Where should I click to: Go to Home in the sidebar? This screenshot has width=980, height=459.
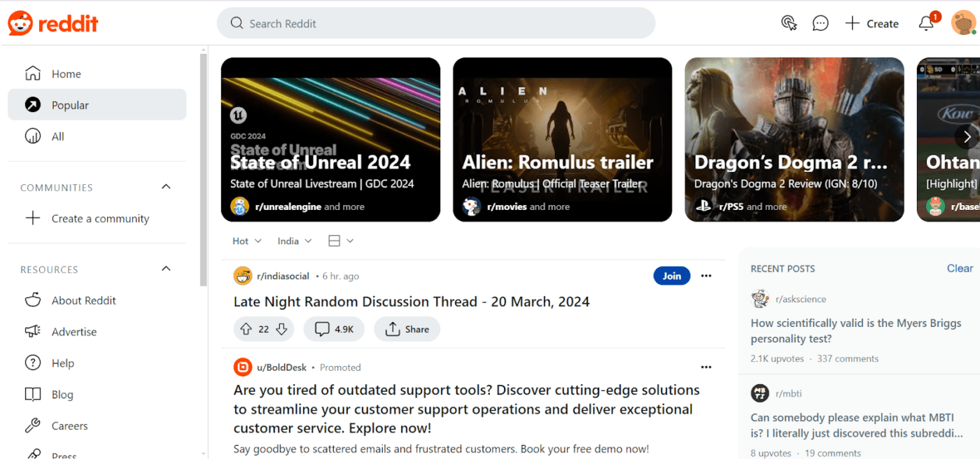97,73
